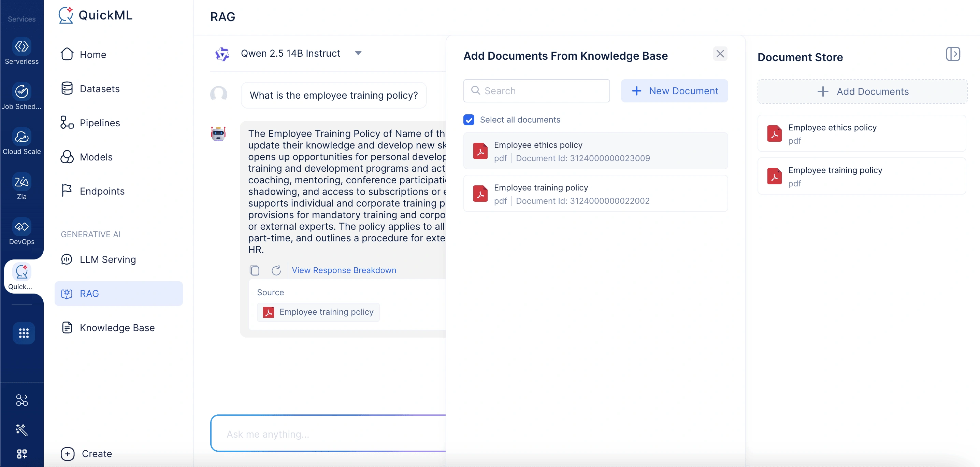Open the Cloud Scale service icon

point(22,137)
